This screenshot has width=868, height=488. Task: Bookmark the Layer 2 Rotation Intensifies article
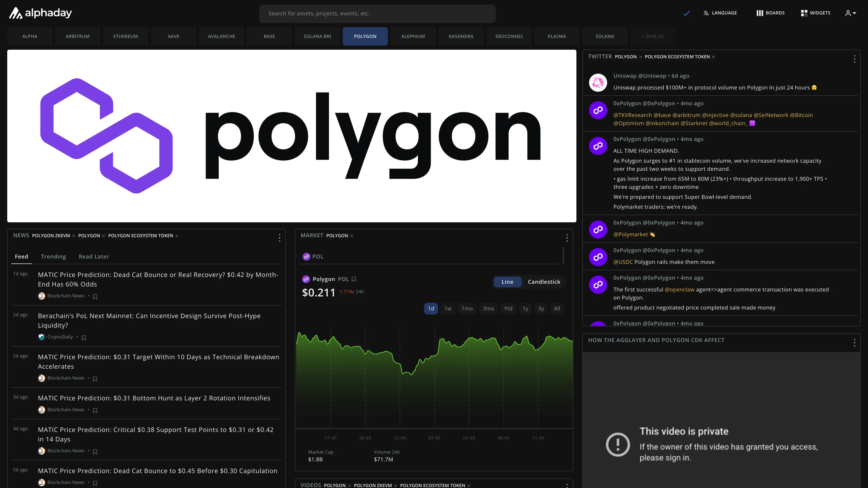point(95,411)
